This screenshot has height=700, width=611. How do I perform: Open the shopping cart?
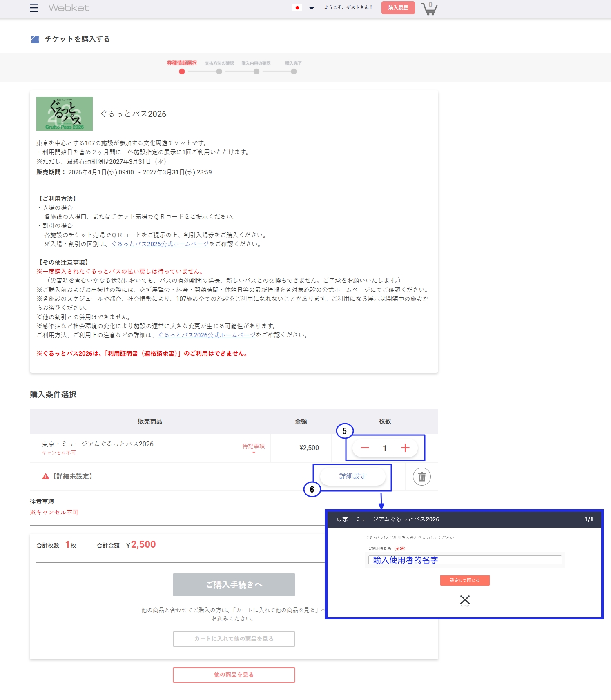pos(429,8)
